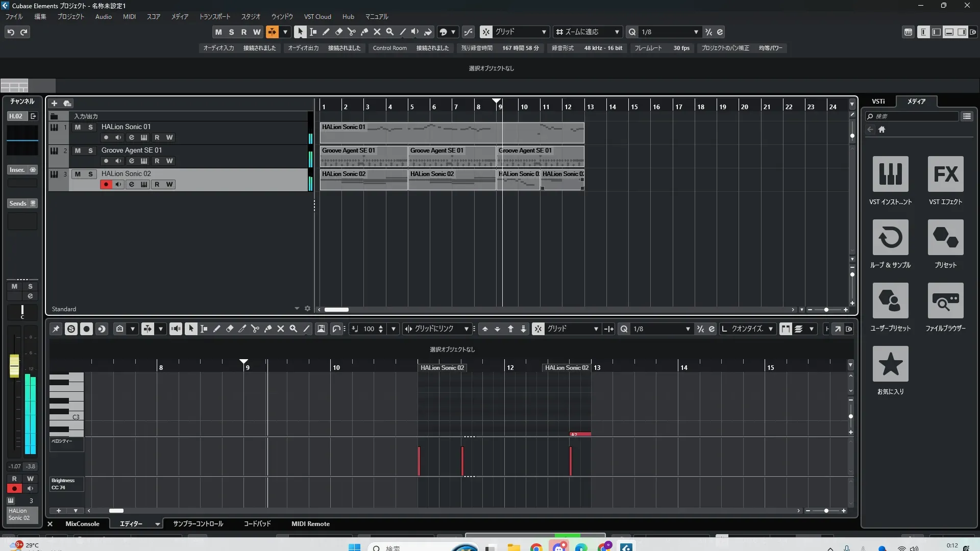The width and height of the screenshot is (980, 551).
Task: Open お気に入り favorites tile
Action: click(890, 364)
